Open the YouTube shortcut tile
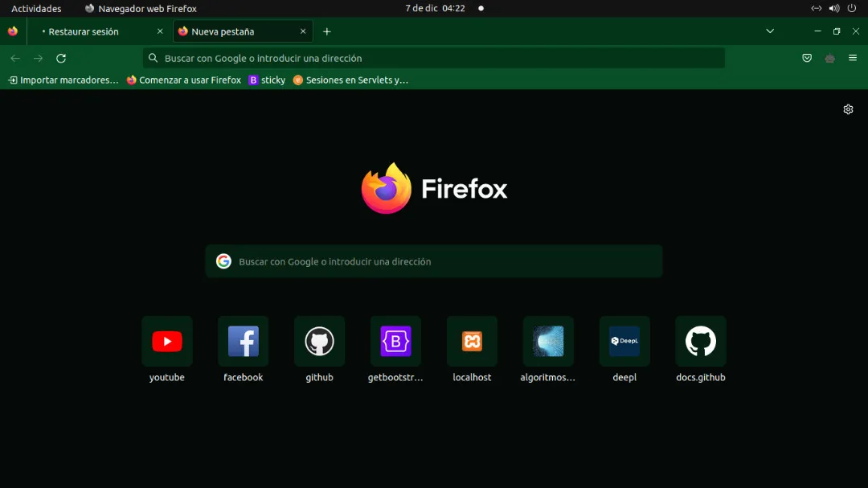This screenshot has height=488, width=868. click(166, 341)
